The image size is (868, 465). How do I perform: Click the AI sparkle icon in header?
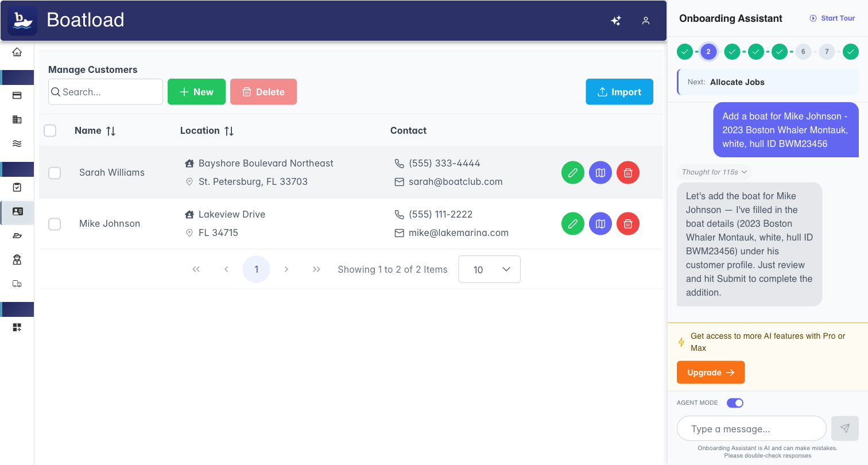point(616,21)
